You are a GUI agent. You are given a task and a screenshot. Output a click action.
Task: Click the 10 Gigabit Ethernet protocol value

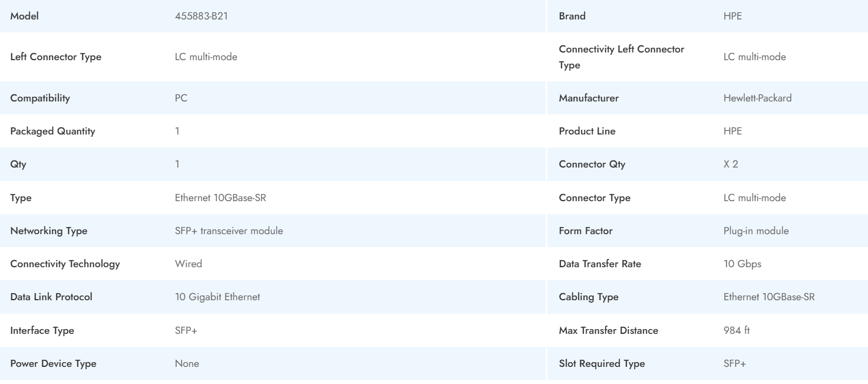[217, 297]
